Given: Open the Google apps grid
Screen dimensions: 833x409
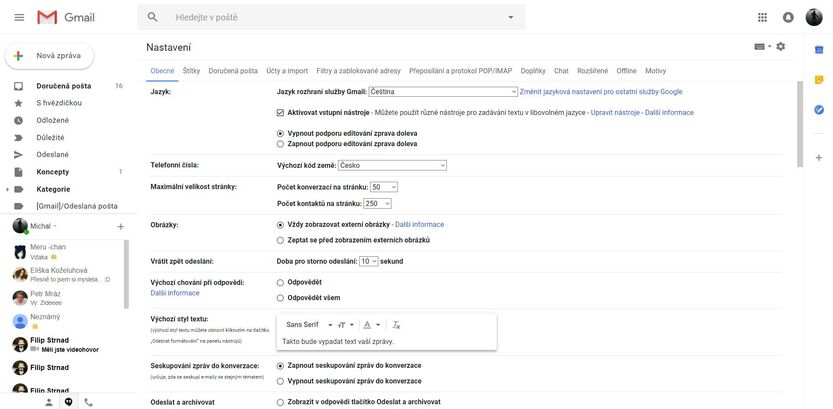Looking at the screenshot, I should pos(762,18).
